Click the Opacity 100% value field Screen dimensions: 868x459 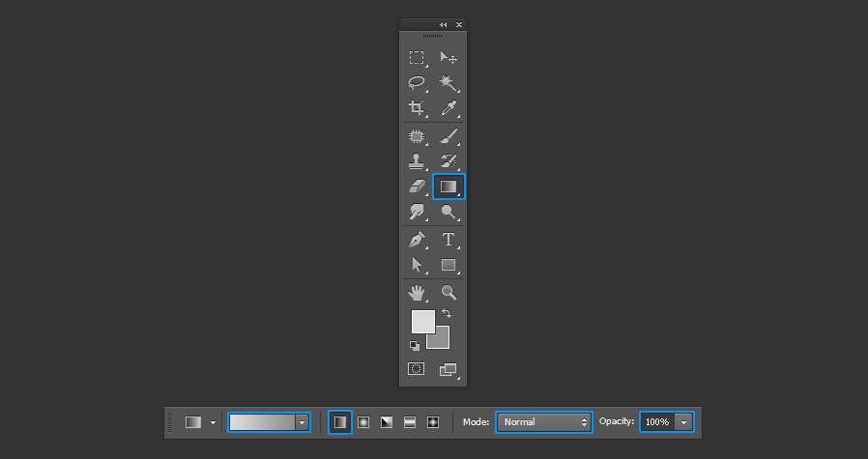tap(657, 422)
